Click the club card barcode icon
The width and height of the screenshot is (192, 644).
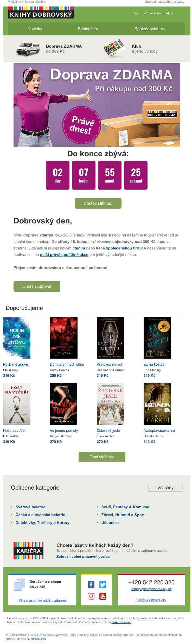pos(114,48)
